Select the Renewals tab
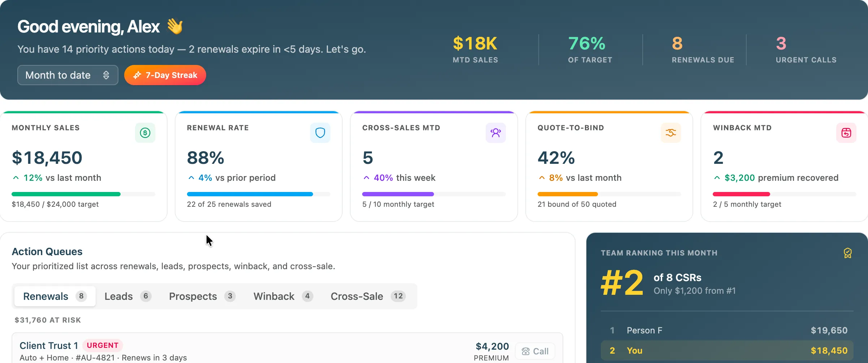Screen dimensions: 868x363 point(55,296)
